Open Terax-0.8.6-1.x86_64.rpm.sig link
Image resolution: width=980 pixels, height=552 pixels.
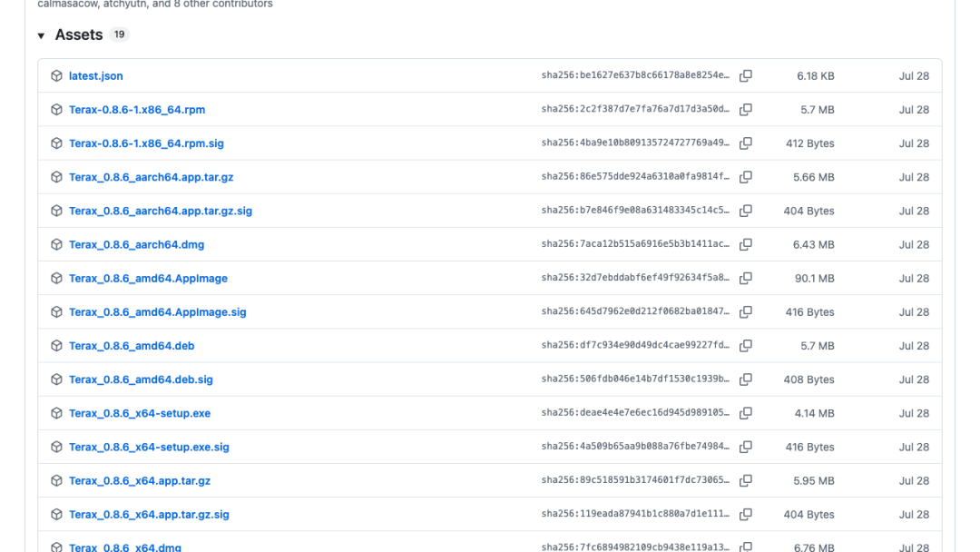pos(146,143)
